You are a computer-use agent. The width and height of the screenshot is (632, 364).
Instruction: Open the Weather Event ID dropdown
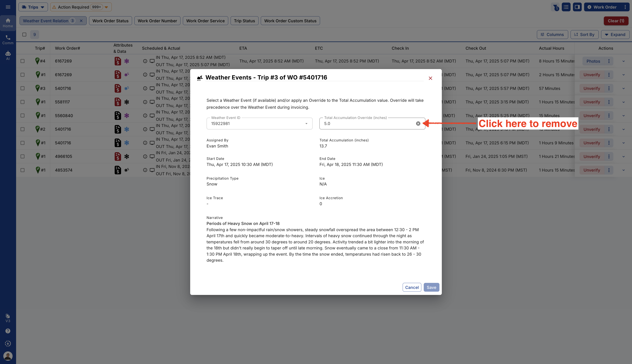(x=259, y=124)
